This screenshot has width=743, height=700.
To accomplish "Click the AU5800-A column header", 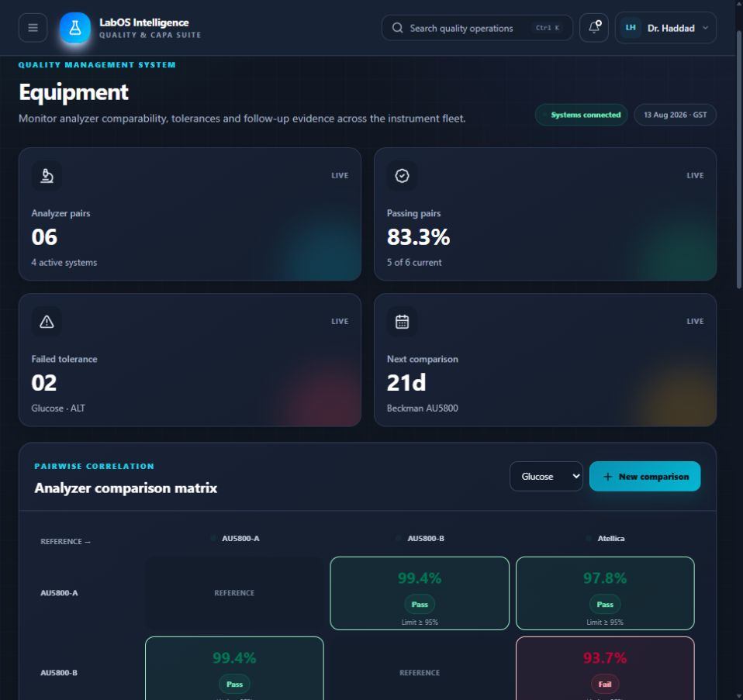I will point(240,539).
